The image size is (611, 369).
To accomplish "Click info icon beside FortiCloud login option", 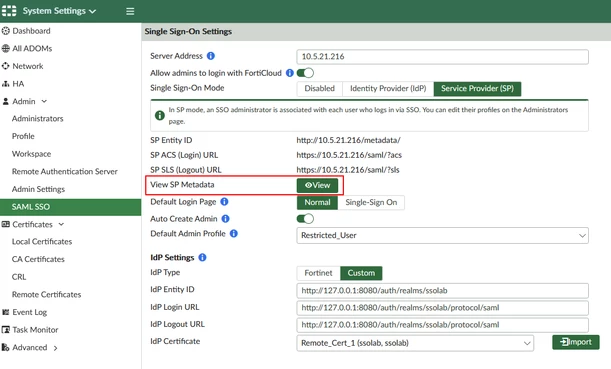I will [290, 73].
